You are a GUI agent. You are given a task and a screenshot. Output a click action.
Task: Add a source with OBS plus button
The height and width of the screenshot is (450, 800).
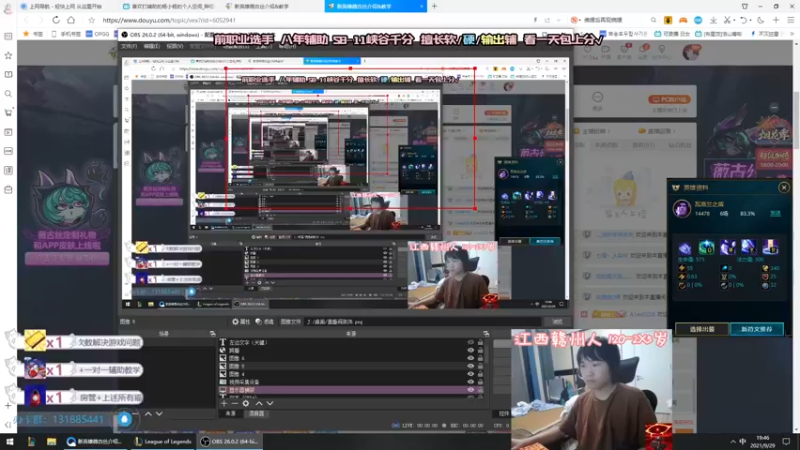(x=223, y=403)
